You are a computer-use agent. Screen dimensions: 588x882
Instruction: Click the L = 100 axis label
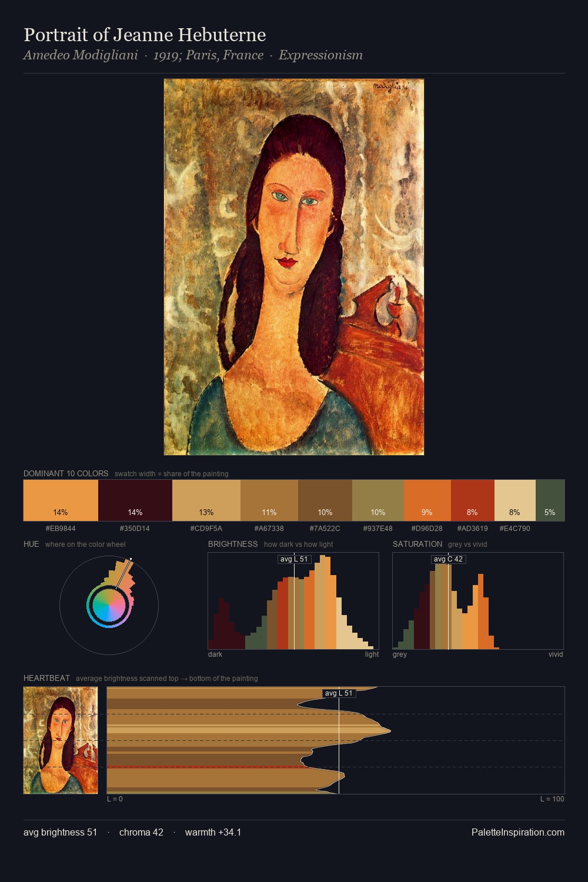552,799
